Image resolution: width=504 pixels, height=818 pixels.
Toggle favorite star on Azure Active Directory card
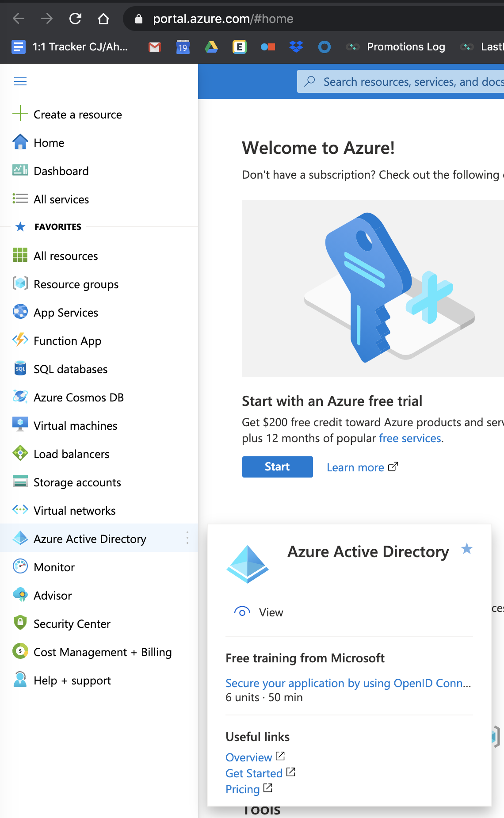click(467, 549)
